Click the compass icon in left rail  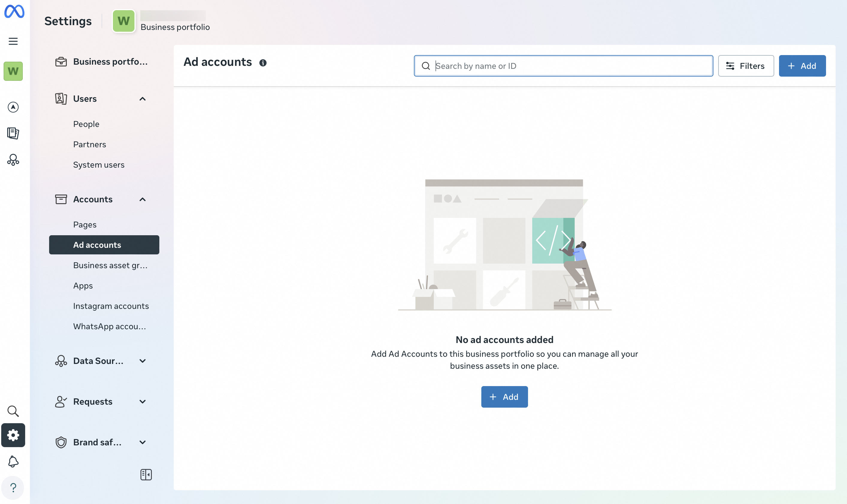(13, 107)
